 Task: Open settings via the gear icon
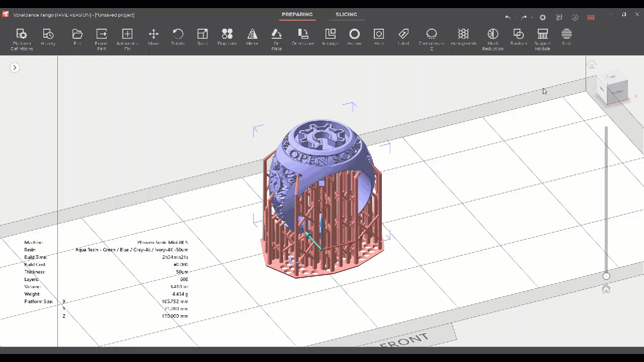[x=542, y=17]
